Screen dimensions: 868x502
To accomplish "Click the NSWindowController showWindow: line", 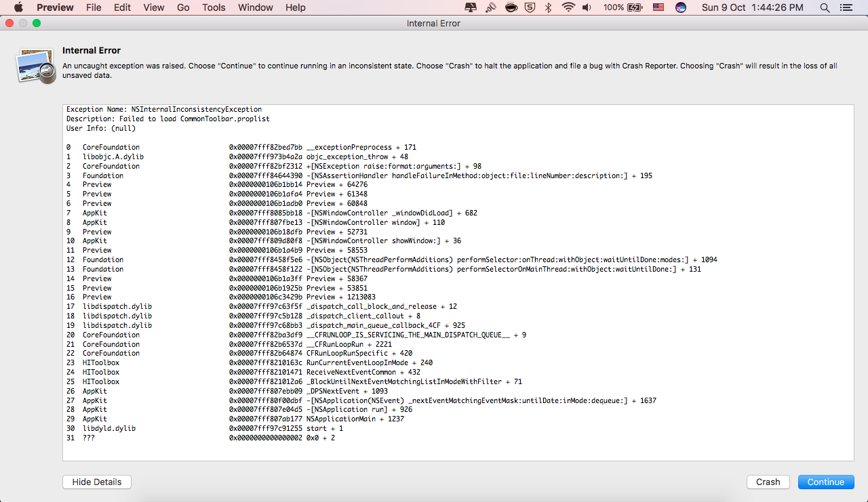I will coord(264,240).
